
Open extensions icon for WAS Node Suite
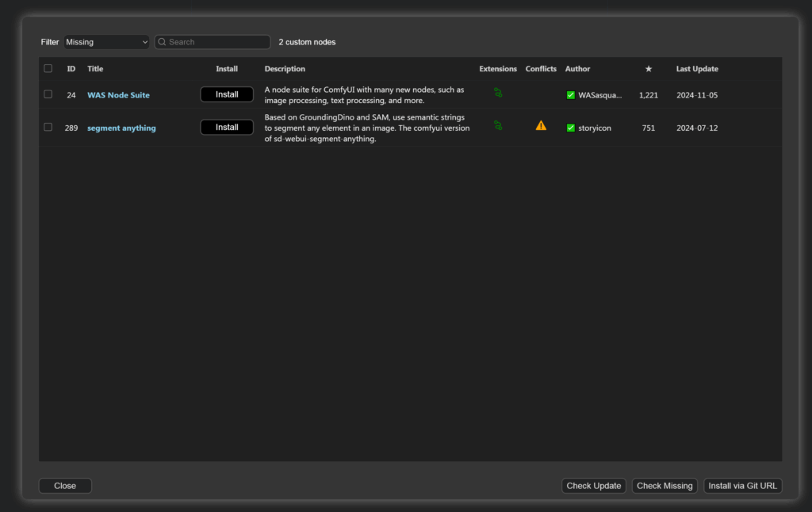point(498,93)
